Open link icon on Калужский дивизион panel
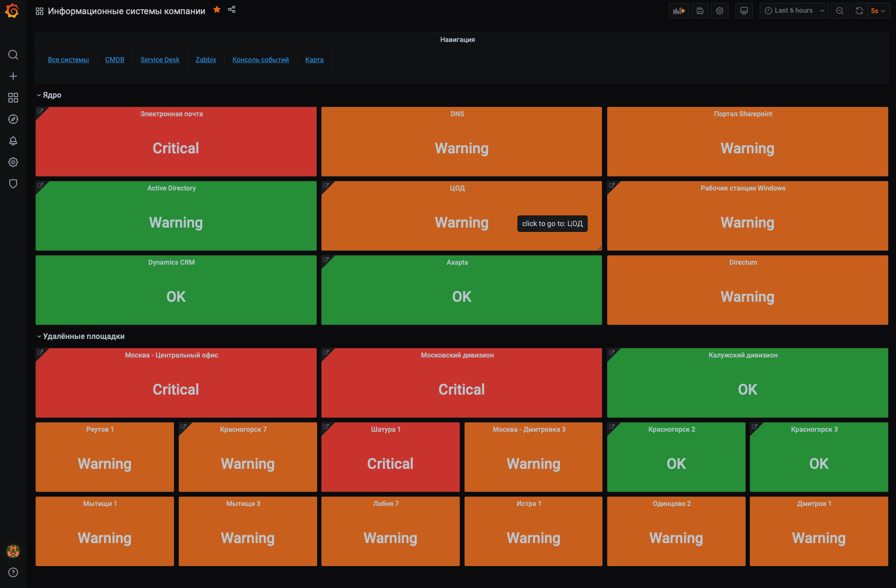The image size is (896, 588). coord(612,352)
